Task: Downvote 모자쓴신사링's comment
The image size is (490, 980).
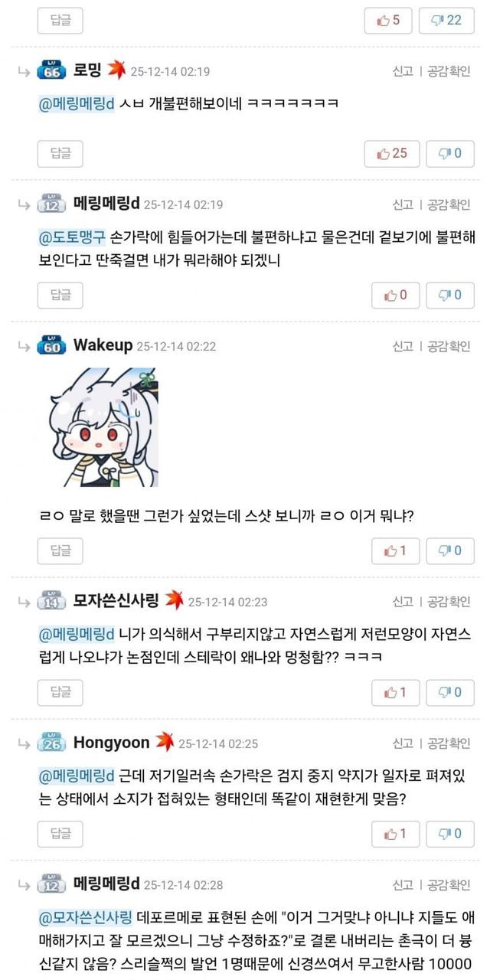Action: click(x=450, y=692)
